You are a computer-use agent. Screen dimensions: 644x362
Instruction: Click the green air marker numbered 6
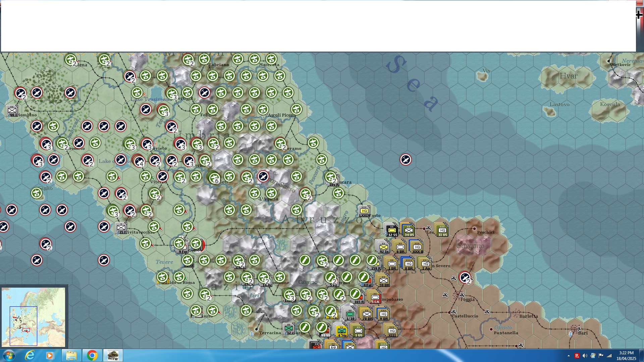coord(213,177)
